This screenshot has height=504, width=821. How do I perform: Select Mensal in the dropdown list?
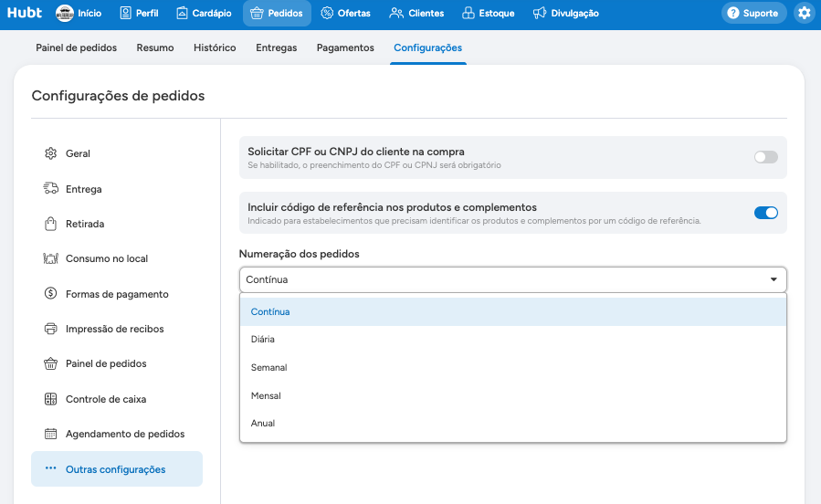click(513, 395)
